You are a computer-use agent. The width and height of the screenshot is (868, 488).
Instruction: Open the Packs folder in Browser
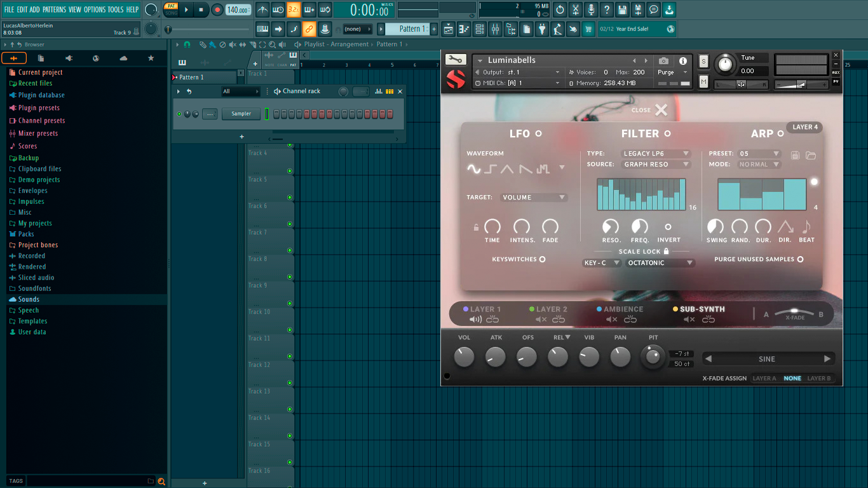(x=26, y=234)
